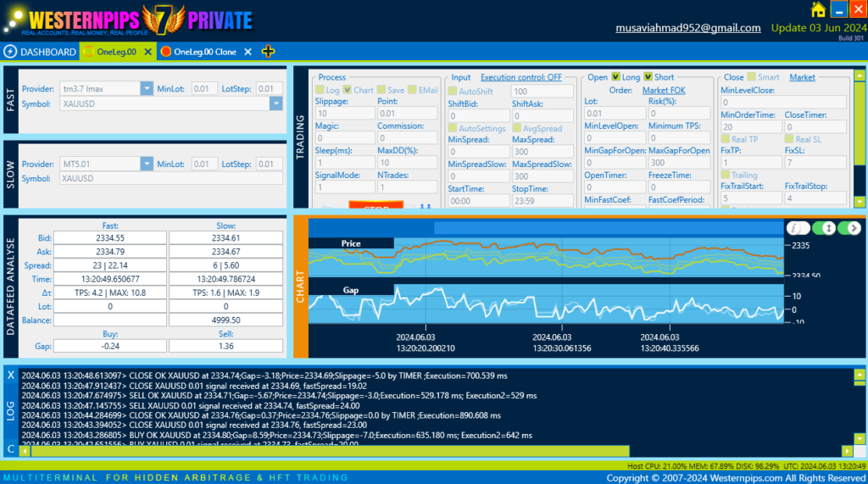Check the AvgSpread checkbox
Screen dimensions: 868x484
pos(516,128)
